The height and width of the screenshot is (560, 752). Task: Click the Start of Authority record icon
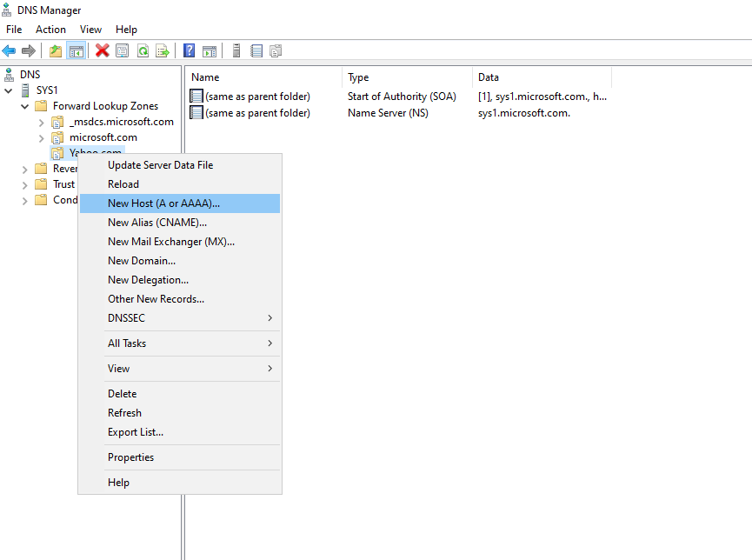[196, 96]
